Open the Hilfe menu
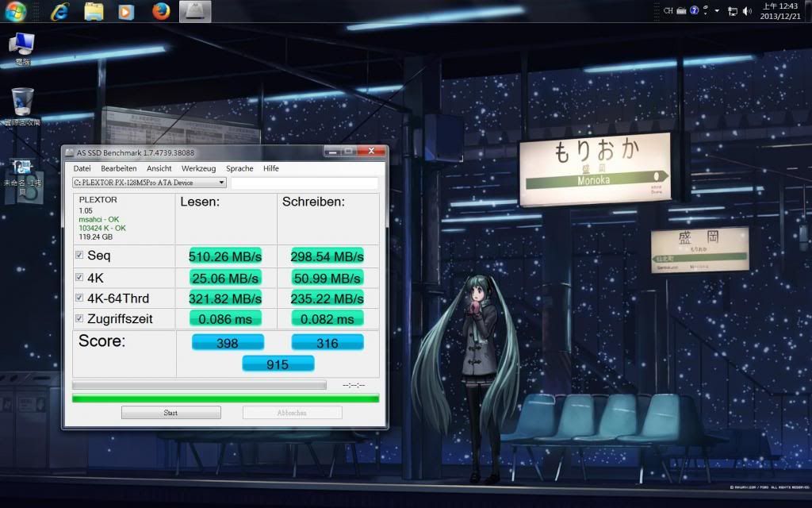 point(271,168)
